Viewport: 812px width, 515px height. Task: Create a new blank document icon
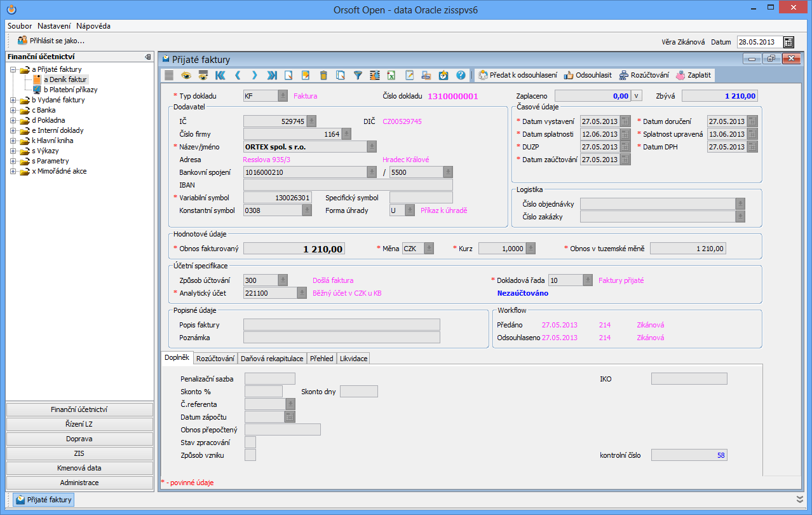(x=288, y=75)
